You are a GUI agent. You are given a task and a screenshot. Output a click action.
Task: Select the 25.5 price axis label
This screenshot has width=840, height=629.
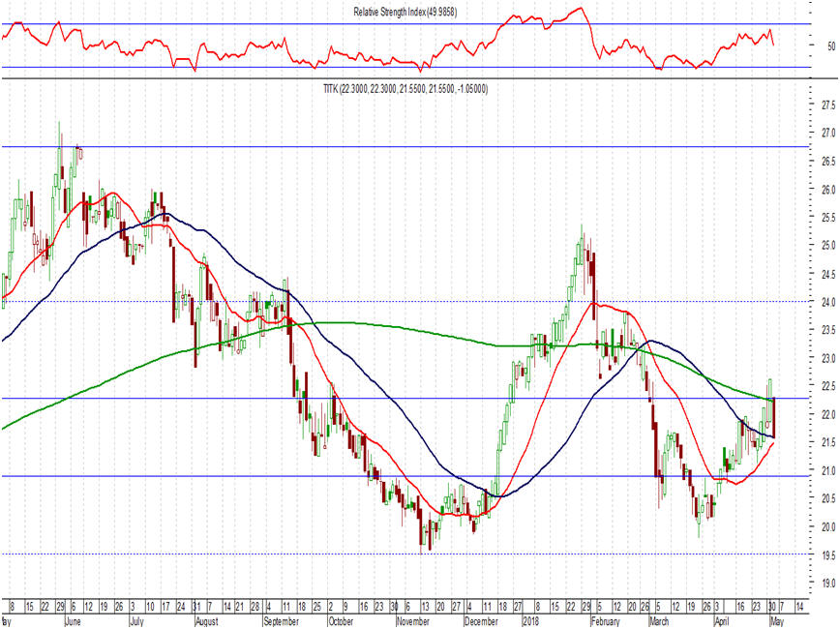point(828,218)
